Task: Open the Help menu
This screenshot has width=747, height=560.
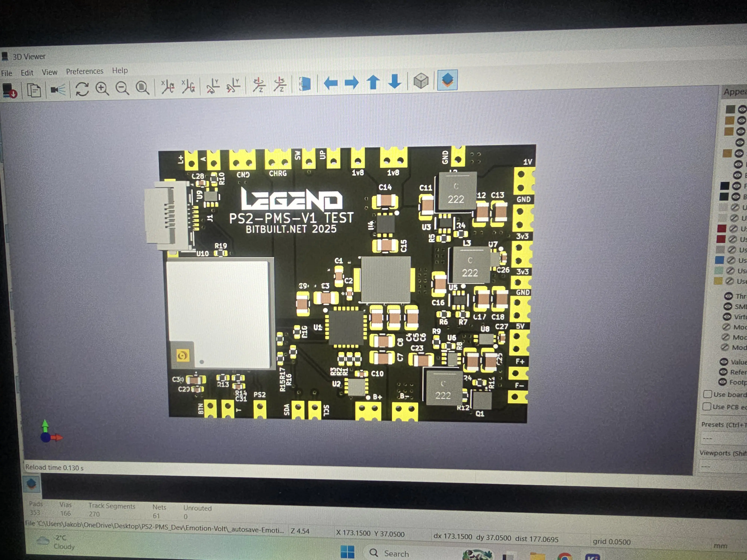Action: point(120,70)
